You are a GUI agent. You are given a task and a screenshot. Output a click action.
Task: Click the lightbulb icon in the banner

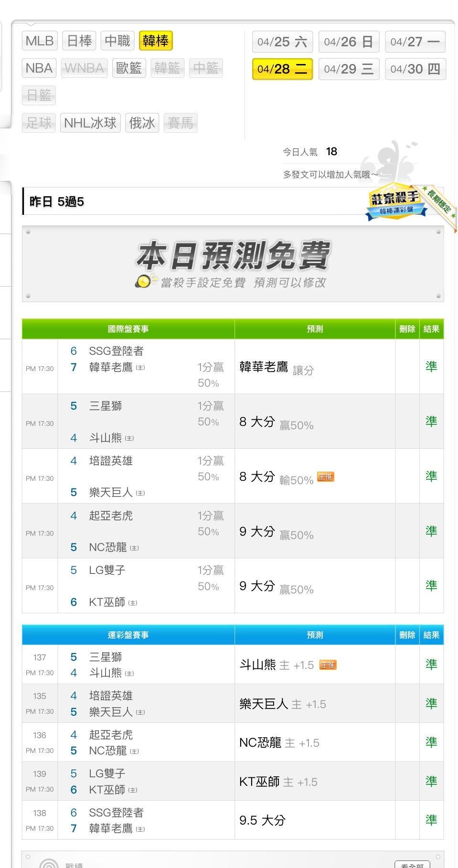point(145,281)
